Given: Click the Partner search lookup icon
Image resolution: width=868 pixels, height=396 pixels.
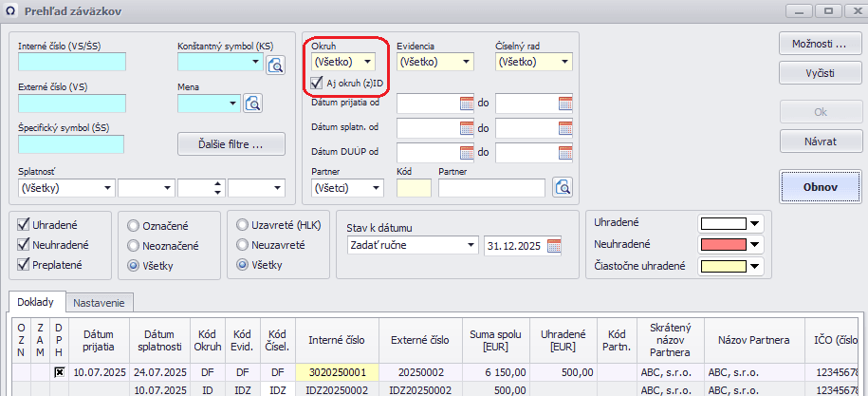Looking at the screenshot, I should pyautogui.click(x=563, y=188).
